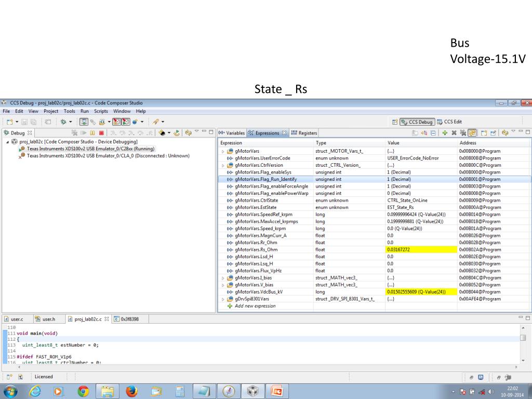Image resolution: width=532 pixels, height=399 pixels.
Task: Click the highlighted VdcBus_kV value
Action: click(x=421, y=292)
